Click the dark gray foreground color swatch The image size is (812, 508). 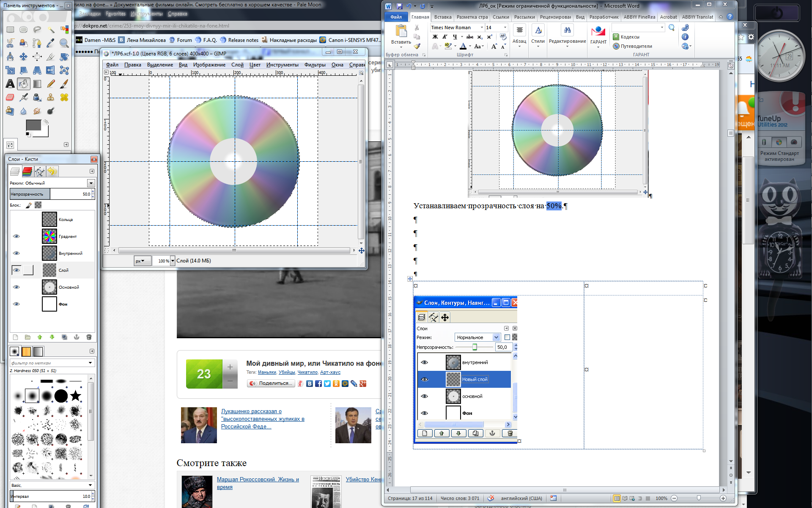point(33,125)
